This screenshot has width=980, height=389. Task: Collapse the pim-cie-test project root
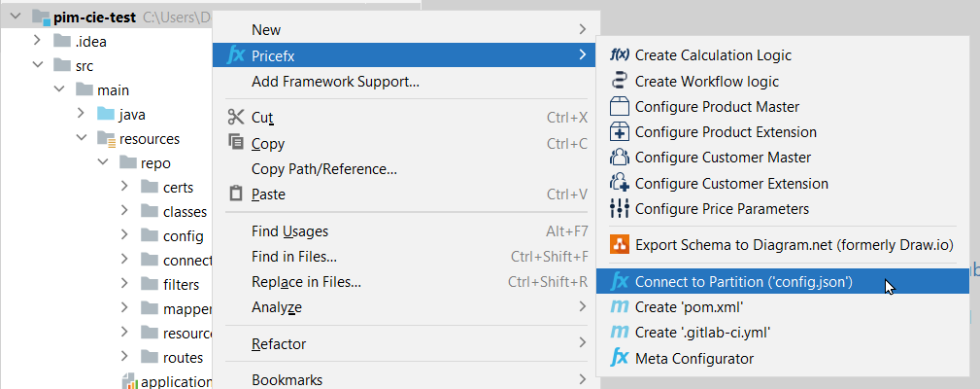click(16, 17)
